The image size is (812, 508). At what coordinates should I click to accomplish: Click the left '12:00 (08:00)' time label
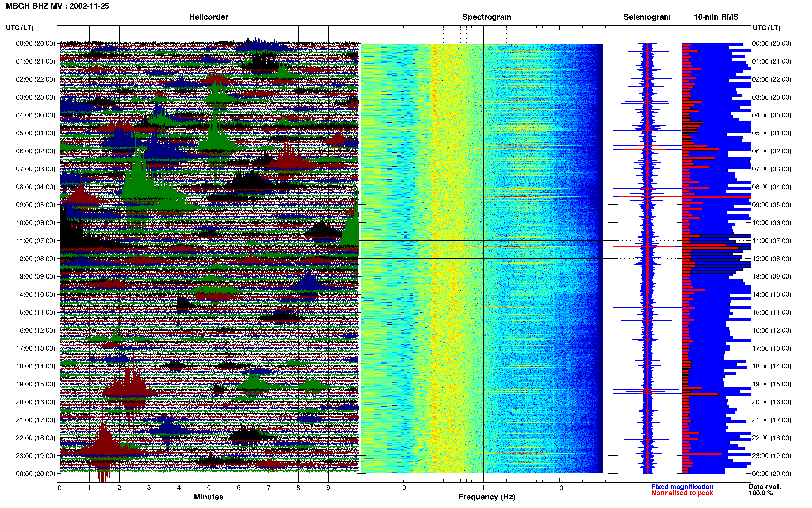click(36, 259)
